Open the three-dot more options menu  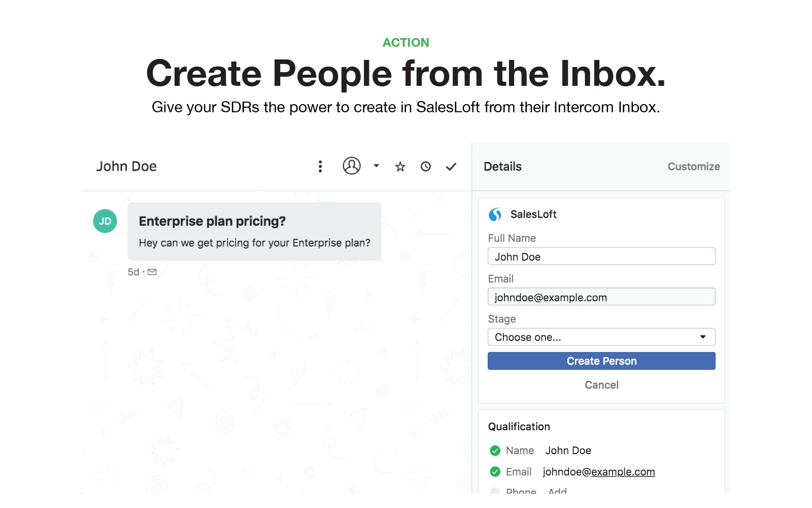pos(320,167)
